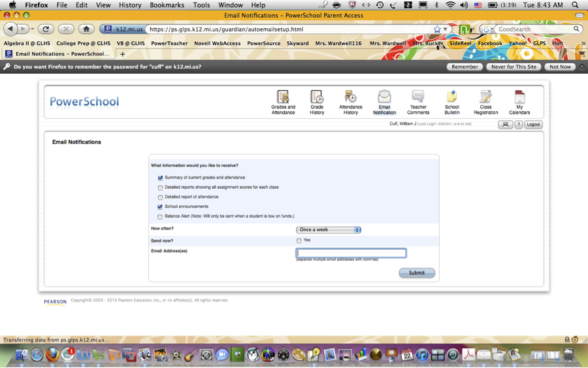Open Wi-Fi status menu in menu bar
The width and height of the screenshot is (588, 368).
[450, 5]
